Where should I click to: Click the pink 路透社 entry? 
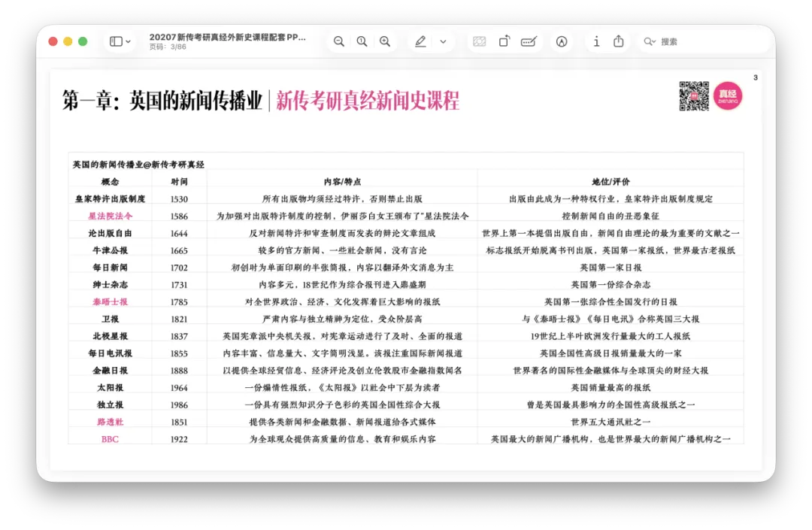click(110, 421)
